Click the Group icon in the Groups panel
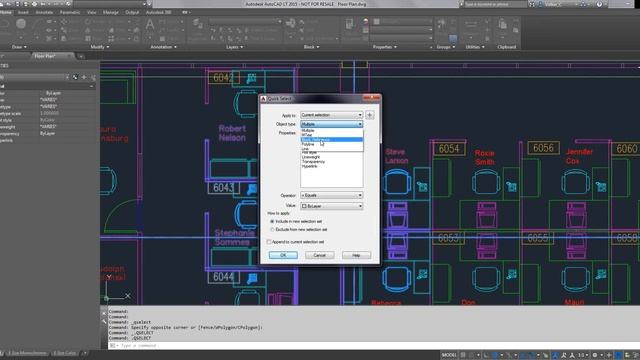Viewport: 640px width, 360px height. 441,24
